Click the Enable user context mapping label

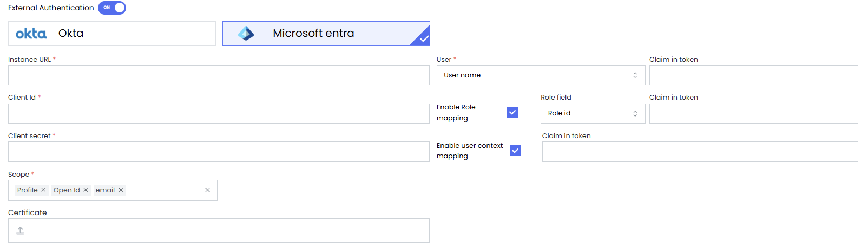point(469,151)
